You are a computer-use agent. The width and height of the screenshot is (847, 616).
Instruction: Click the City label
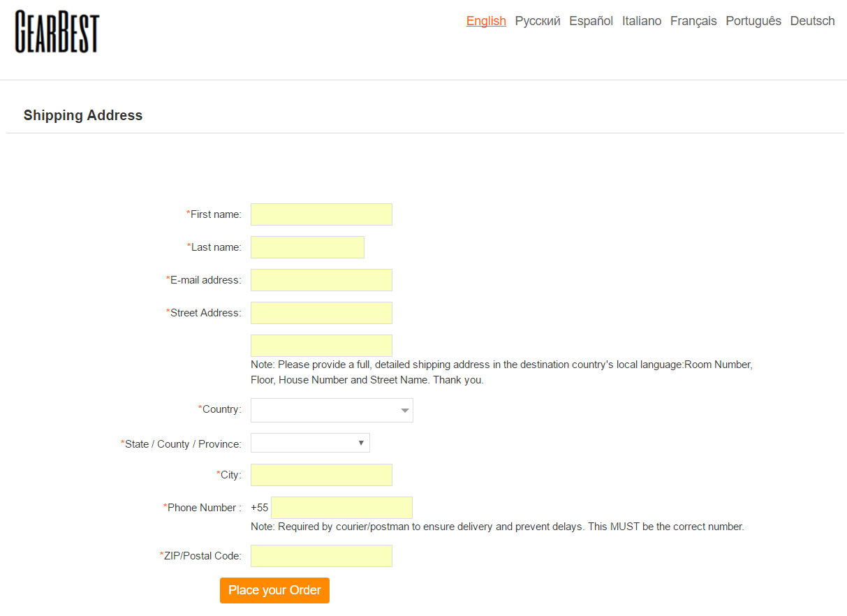pos(229,475)
